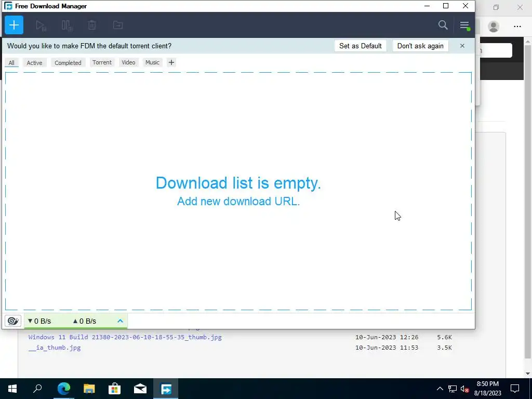Click the upload speed 0 B/s indicator
Viewport: 532px width, 399px height.
(x=85, y=321)
